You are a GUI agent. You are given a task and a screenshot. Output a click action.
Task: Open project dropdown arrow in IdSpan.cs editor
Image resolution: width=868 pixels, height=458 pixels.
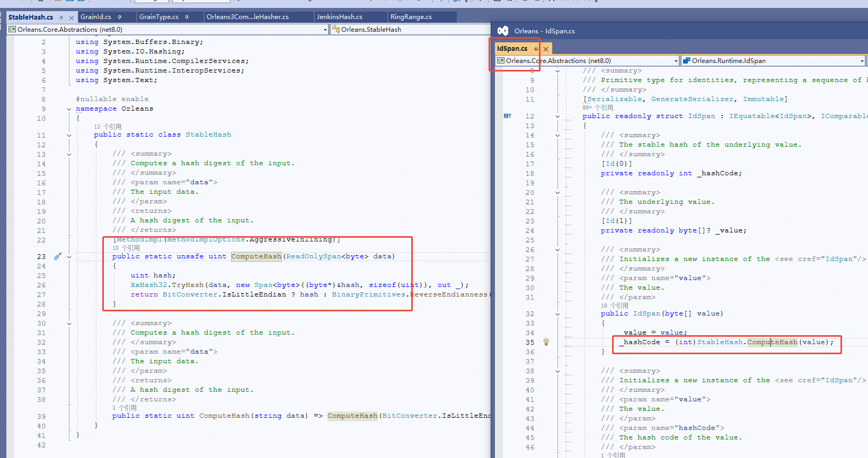[676, 61]
